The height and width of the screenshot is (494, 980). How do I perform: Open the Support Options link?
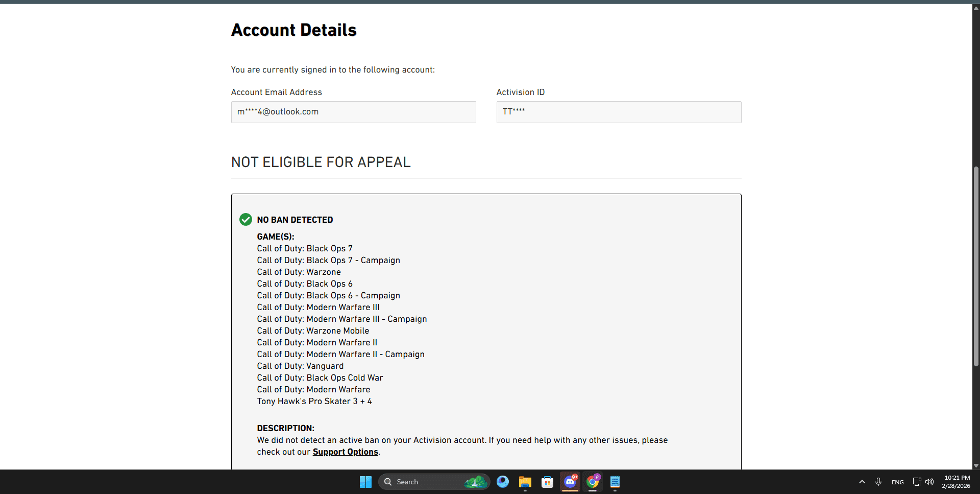pyautogui.click(x=345, y=452)
